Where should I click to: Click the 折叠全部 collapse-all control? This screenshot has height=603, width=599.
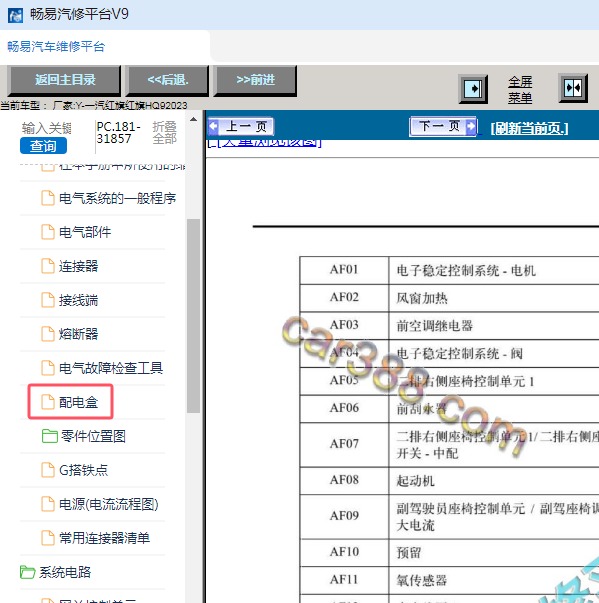pos(164,133)
